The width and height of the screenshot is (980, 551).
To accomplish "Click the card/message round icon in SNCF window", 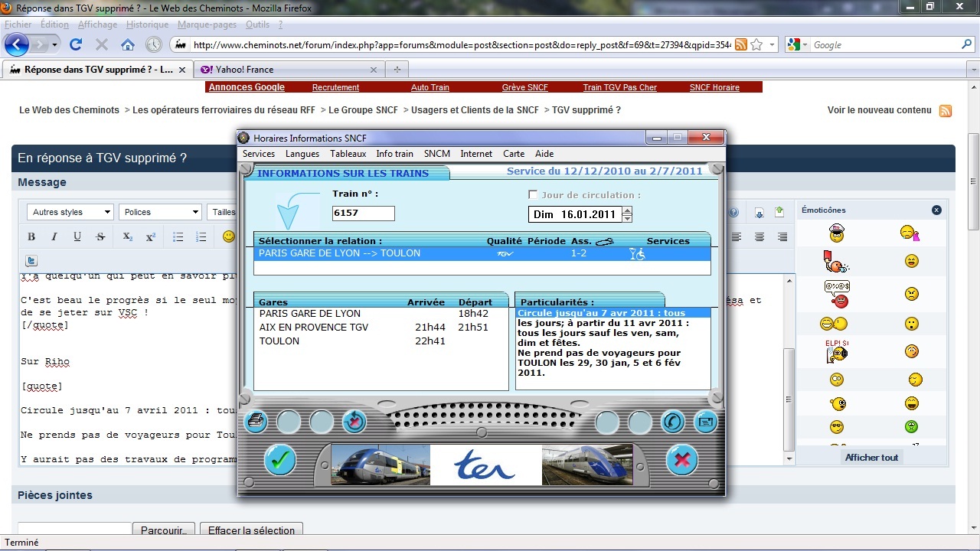I will click(x=706, y=421).
